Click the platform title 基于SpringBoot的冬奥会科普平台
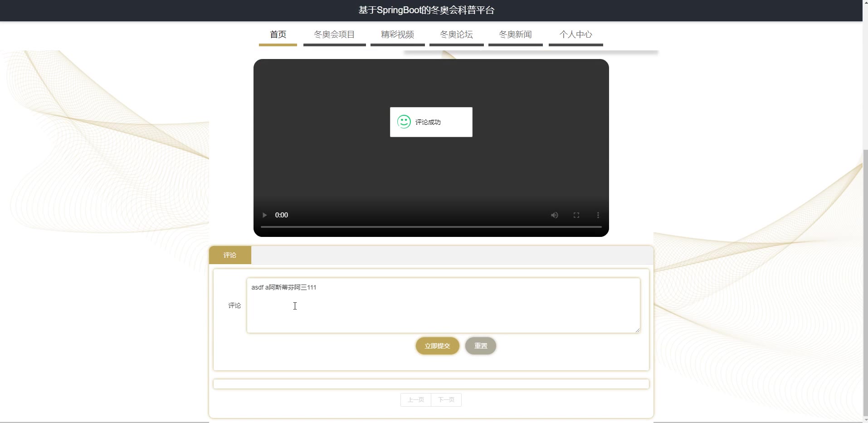The width and height of the screenshot is (868, 423). pyautogui.click(x=426, y=10)
